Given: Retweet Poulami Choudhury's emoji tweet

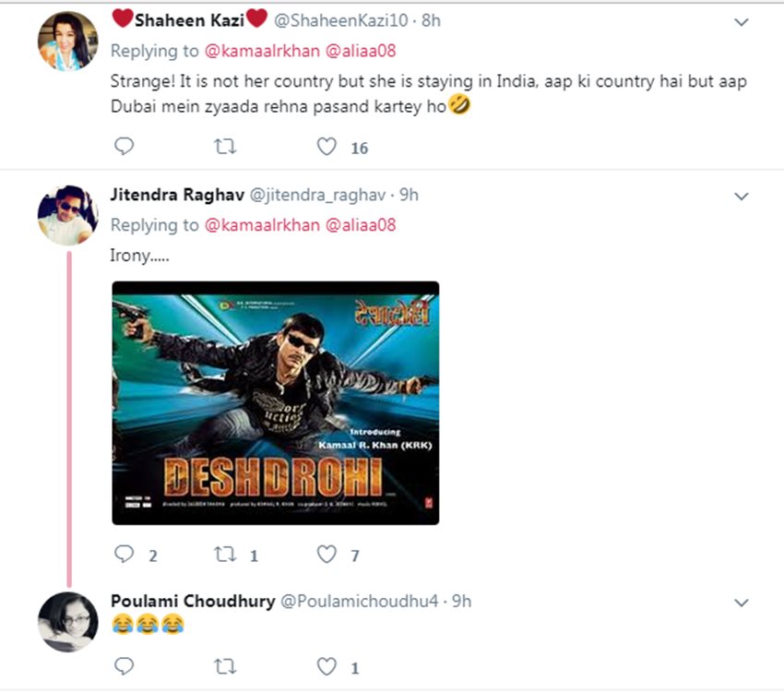Looking at the screenshot, I should coord(225,665).
